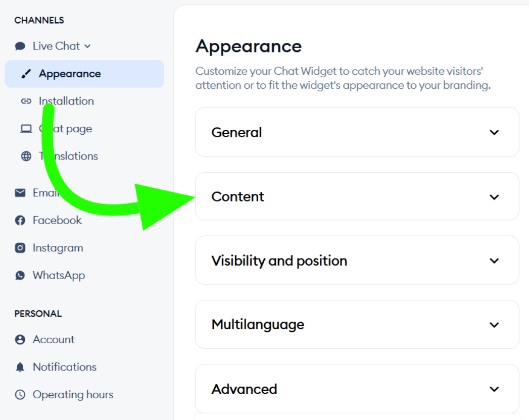Click the Notifications bell icon
Image resolution: width=529 pixels, height=420 pixels.
(x=20, y=367)
